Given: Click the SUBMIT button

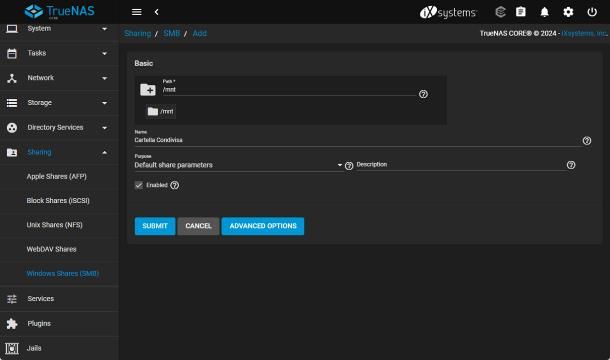Looking at the screenshot, I should [155, 226].
